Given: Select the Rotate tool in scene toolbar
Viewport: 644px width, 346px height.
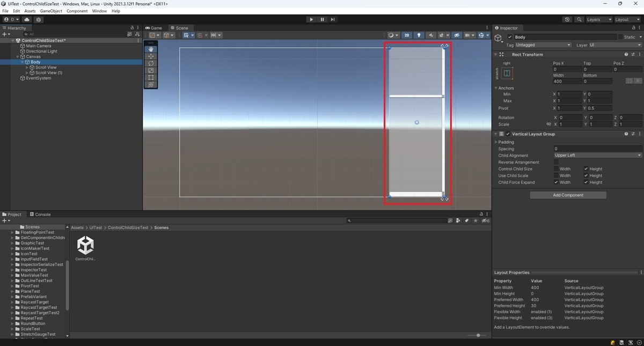Looking at the screenshot, I should click(151, 63).
